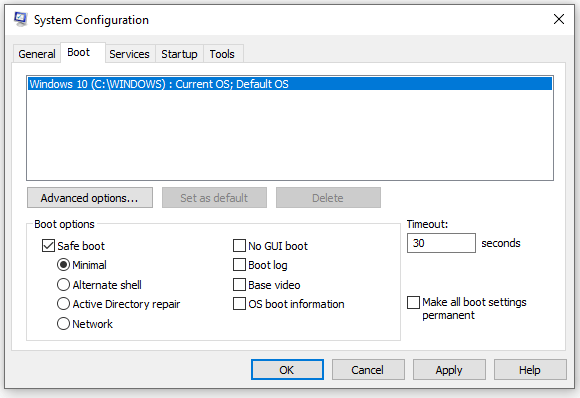Open the Tools tab
The image size is (580, 398).
click(222, 54)
